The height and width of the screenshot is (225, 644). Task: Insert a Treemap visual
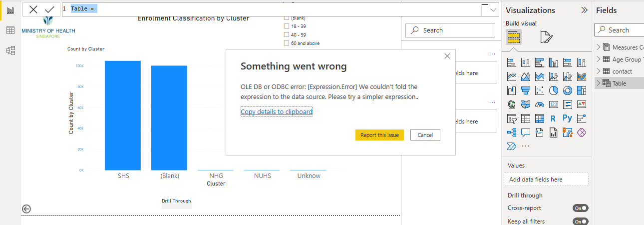(x=581, y=90)
